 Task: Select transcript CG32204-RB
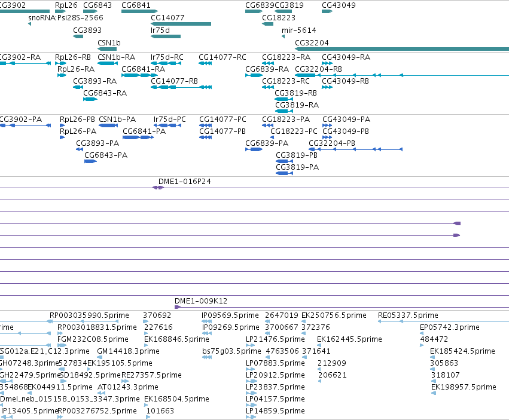point(318,69)
